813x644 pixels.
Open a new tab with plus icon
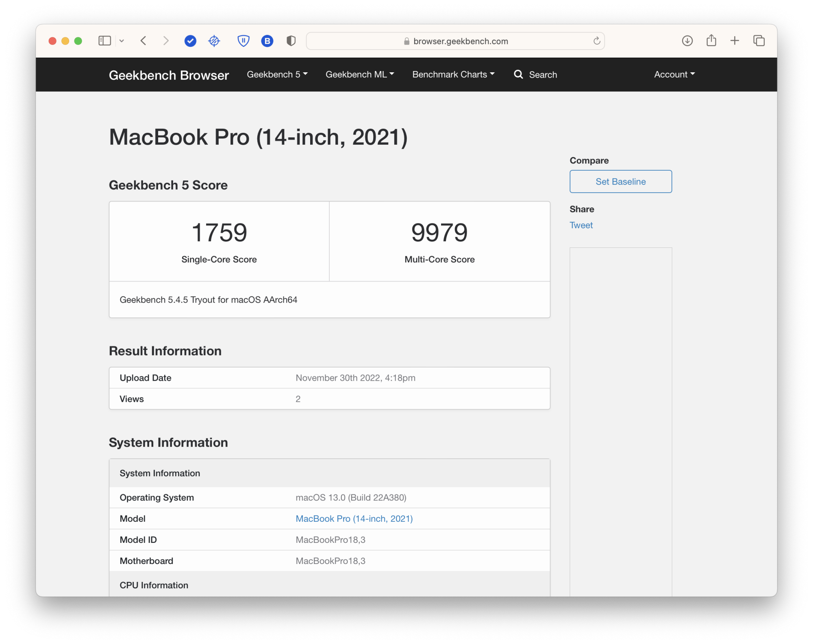pyautogui.click(x=735, y=41)
